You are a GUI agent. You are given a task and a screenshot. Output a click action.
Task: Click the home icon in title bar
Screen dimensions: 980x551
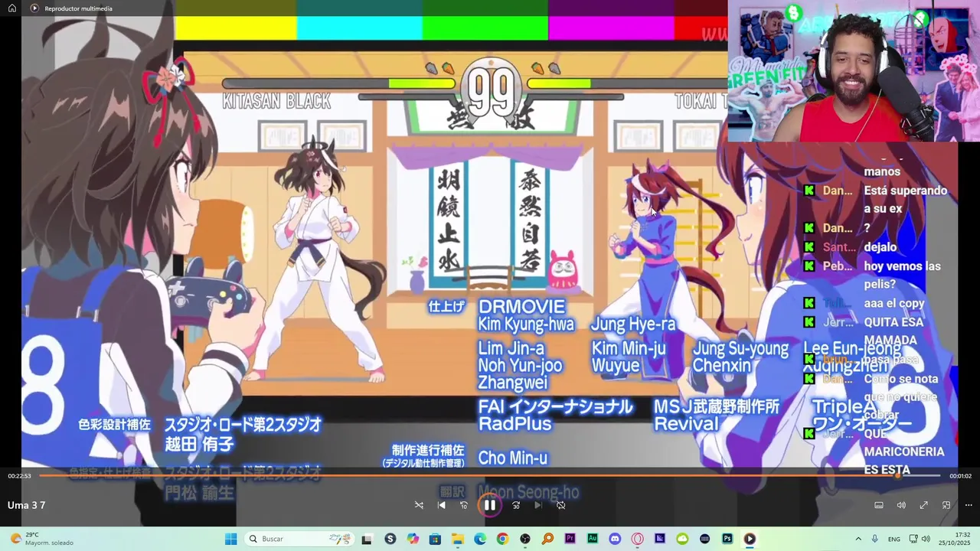pos(12,8)
